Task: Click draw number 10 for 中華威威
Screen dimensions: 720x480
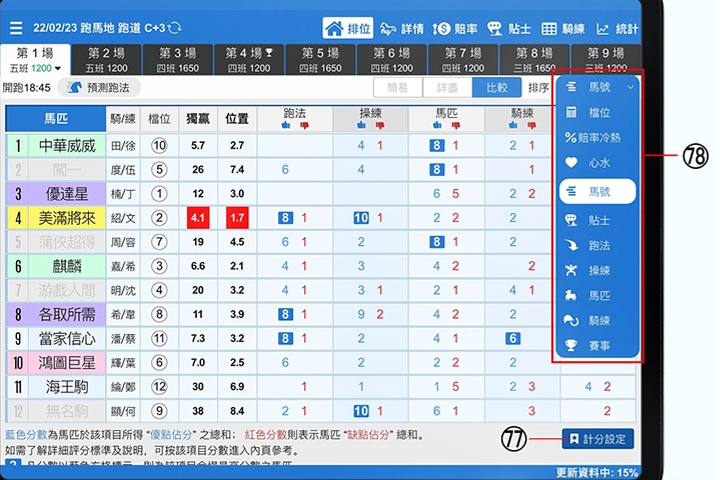Action: point(159,146)
